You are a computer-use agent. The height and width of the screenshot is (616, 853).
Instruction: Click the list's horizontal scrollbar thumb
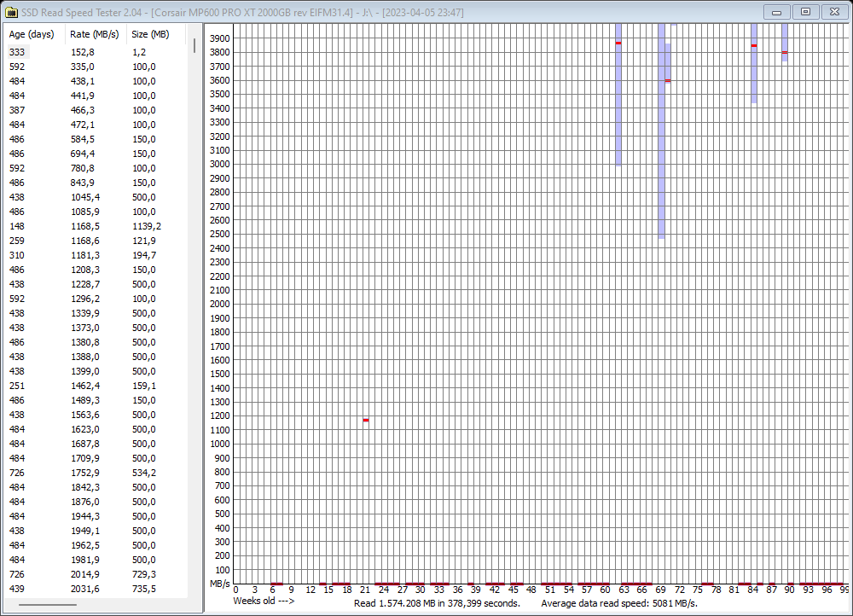[48, 604]
